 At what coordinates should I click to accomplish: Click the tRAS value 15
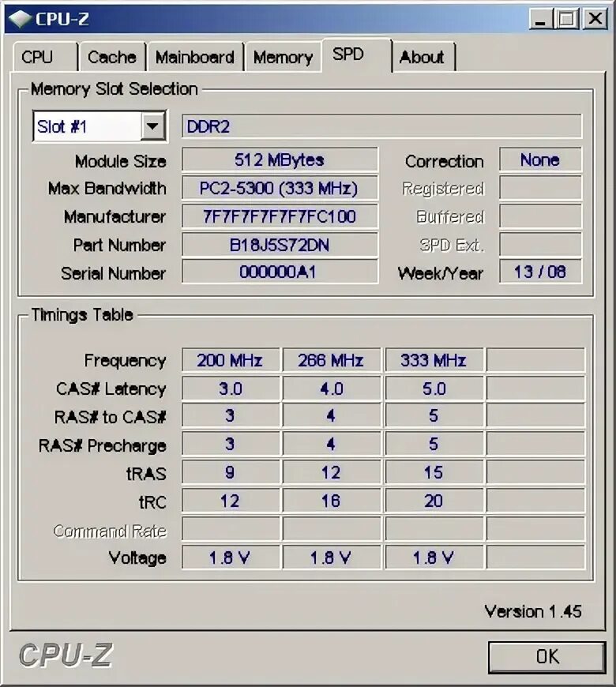point(434,473)
